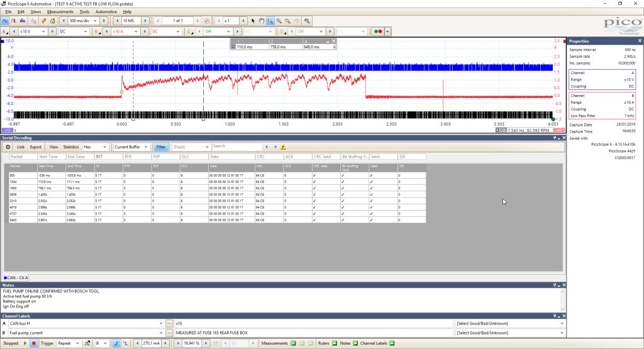Screen dimensions: 644x349
Task: Click the green and red signal generator icon
Action: 378,31
